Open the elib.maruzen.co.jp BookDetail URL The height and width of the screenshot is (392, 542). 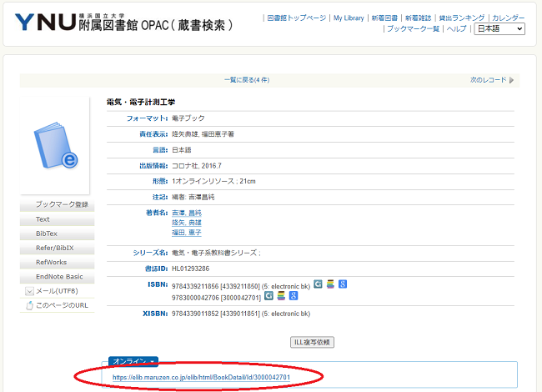[x=201, y=377]
